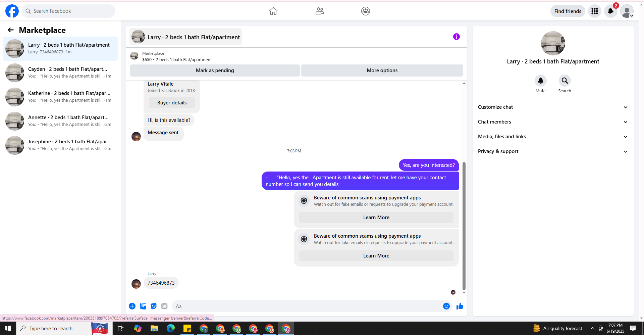Open the Facebook menu grid icon
Screen dimensions: 644x335
pos(595,11)
